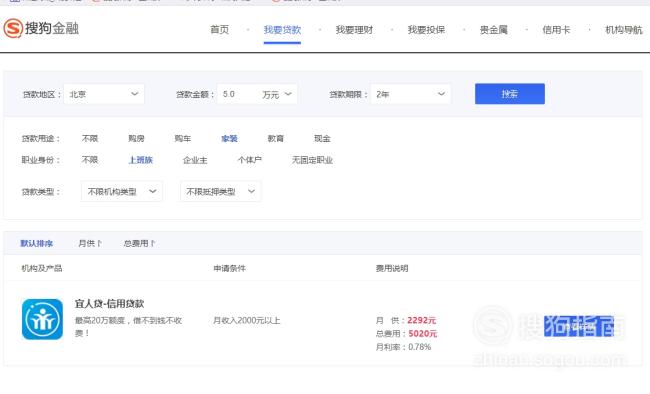This screenshot has height=394, width=650.
Task: Open the 贵金属 nav tab
Action: (494, 30)
